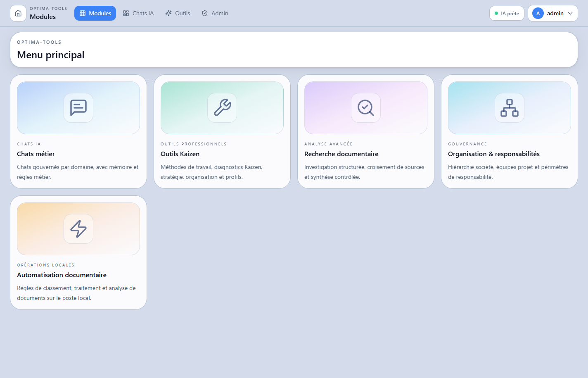Click the ANALYSE AVANCÉE category label
Viewport: 588px width, 378px height.
click(x=328, y=144)
